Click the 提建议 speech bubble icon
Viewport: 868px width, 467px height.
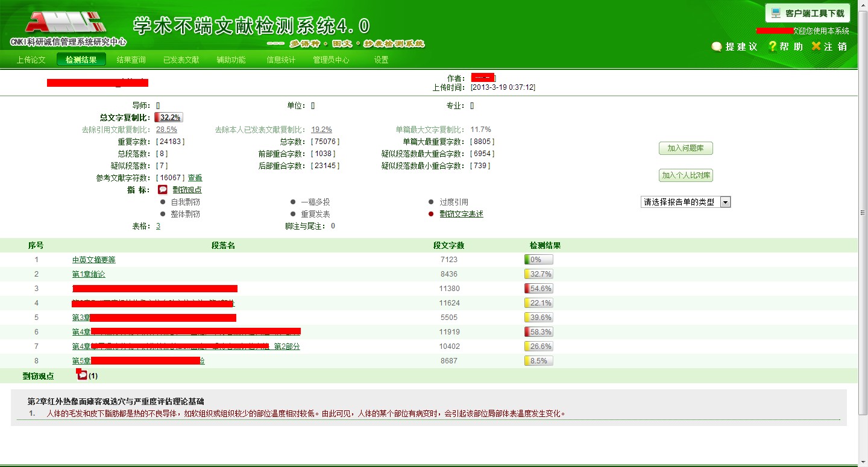click(x=717, y=46)
